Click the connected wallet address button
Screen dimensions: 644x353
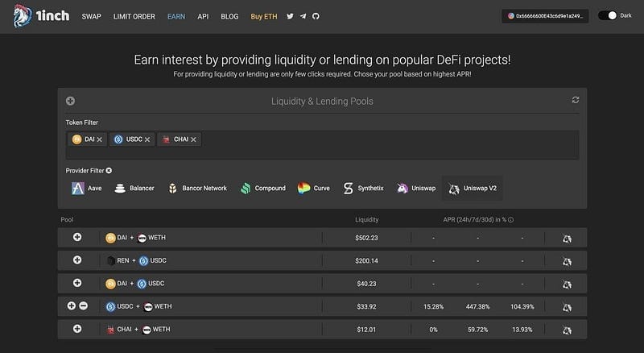[546, 16]
